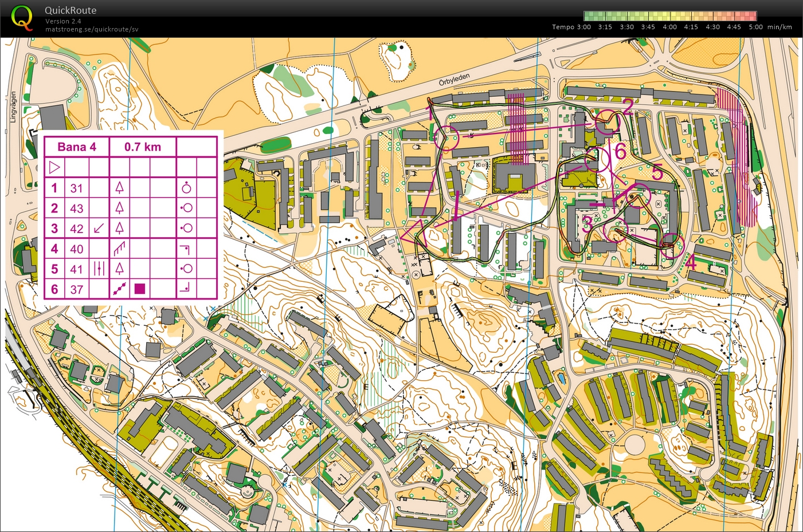The width and height of the screenshot is (803, 532).
Task: Click the Bana 4 course header
Action: point(77,147)
